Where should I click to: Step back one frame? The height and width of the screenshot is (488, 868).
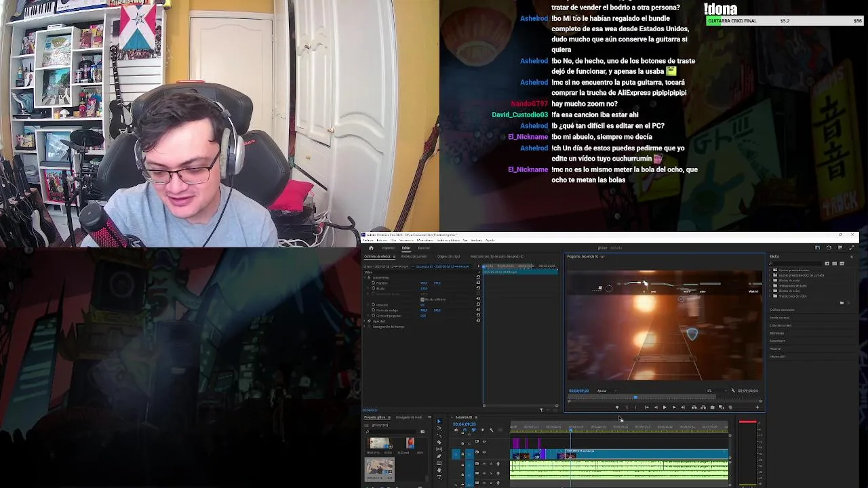(x=656, y=407)
